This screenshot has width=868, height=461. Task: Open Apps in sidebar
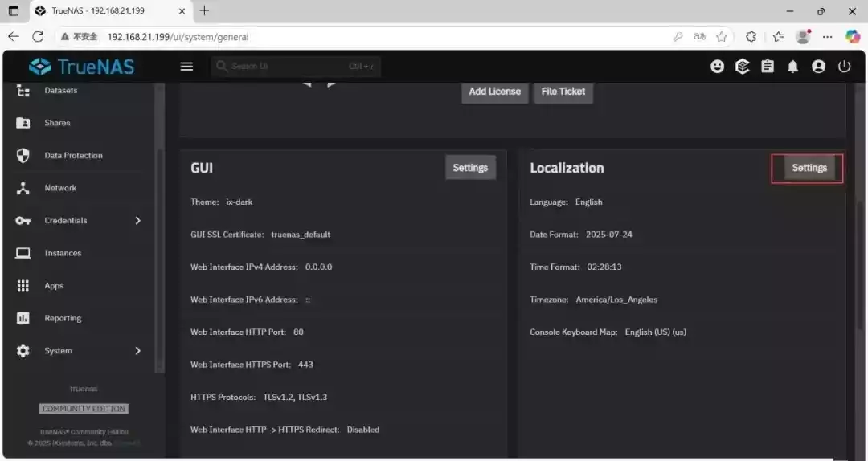(x=55, y=286)
